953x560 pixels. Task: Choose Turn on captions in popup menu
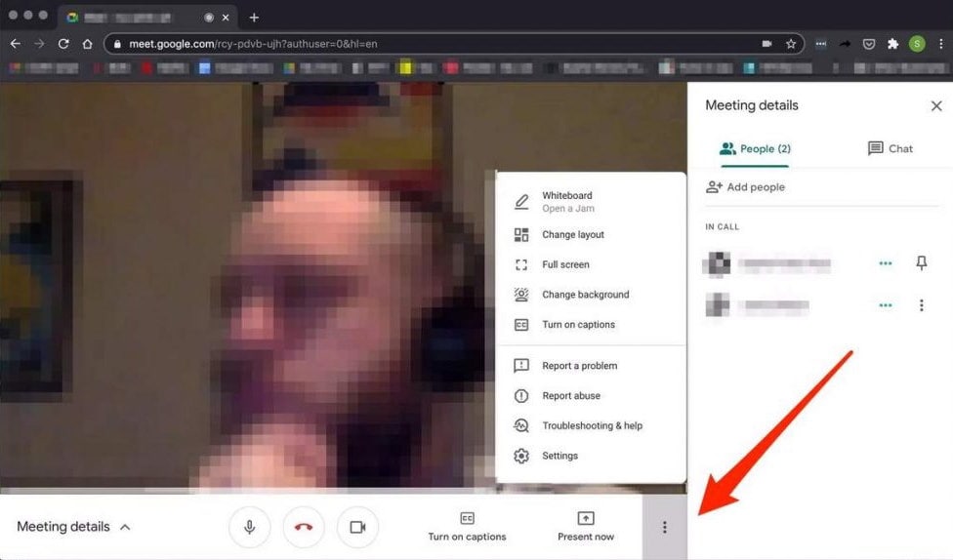click(x=590, y=324)
